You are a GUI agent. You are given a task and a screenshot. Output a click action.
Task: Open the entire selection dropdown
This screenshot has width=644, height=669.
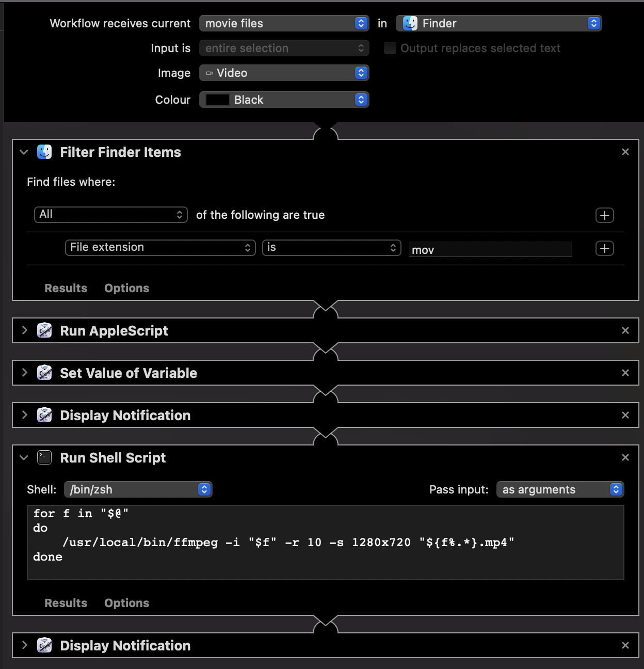click(x=284, y=48)
